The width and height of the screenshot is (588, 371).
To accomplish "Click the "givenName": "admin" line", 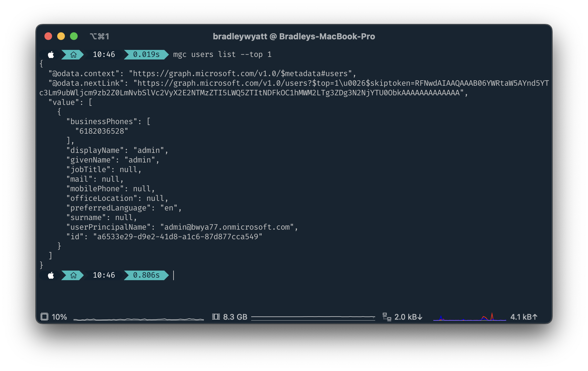I will [113, 160].
